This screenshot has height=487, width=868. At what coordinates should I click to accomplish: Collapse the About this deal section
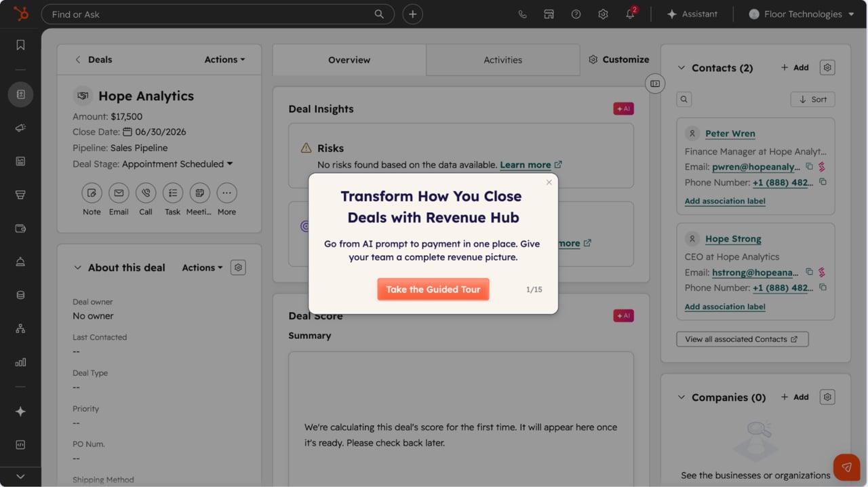pyautogui.click(x=77, y=268)
